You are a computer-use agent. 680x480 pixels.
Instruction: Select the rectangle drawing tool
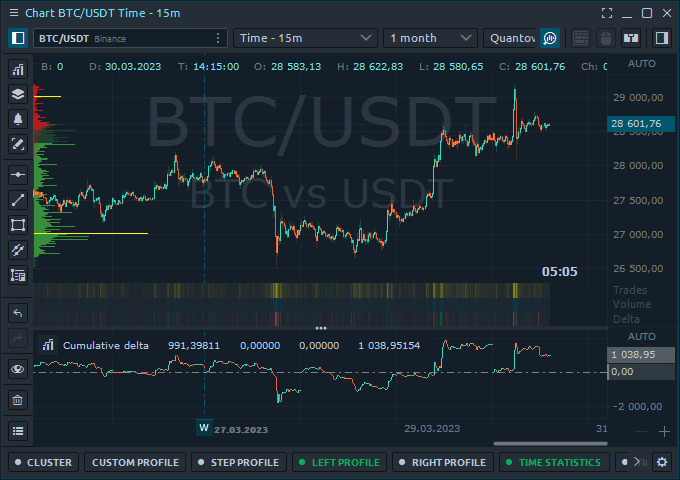click(17, 224)
